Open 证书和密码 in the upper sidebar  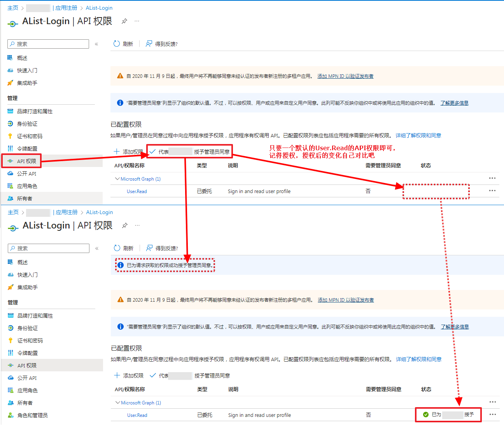click(x=30, y=136)
